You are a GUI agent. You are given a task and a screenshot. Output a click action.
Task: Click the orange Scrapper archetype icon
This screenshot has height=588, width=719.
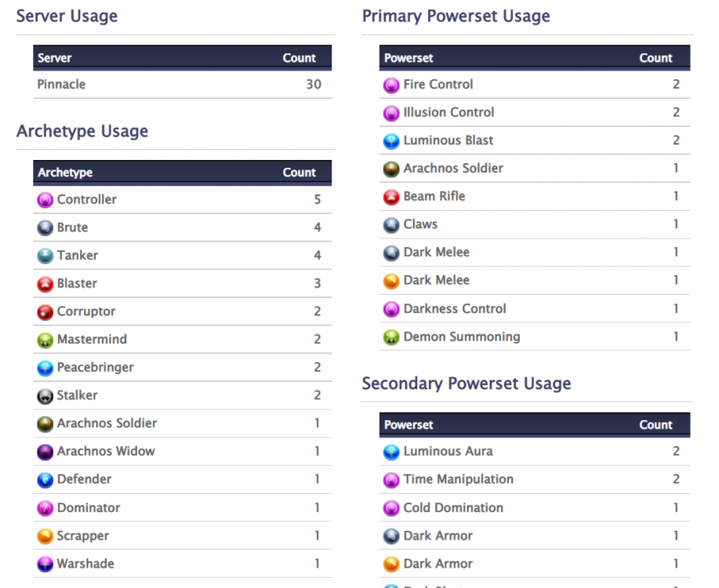click(x=45, y=536)
